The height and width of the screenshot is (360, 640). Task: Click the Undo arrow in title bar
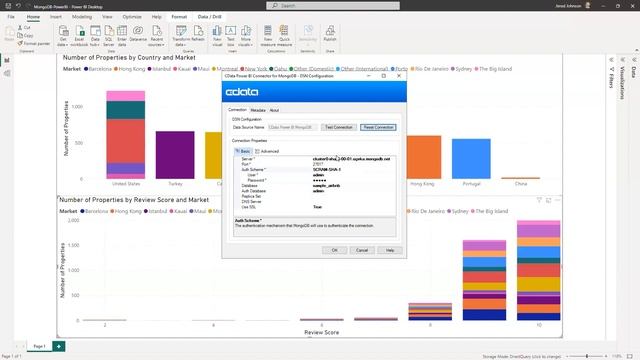pyautogui.click(x=18, y=6)
